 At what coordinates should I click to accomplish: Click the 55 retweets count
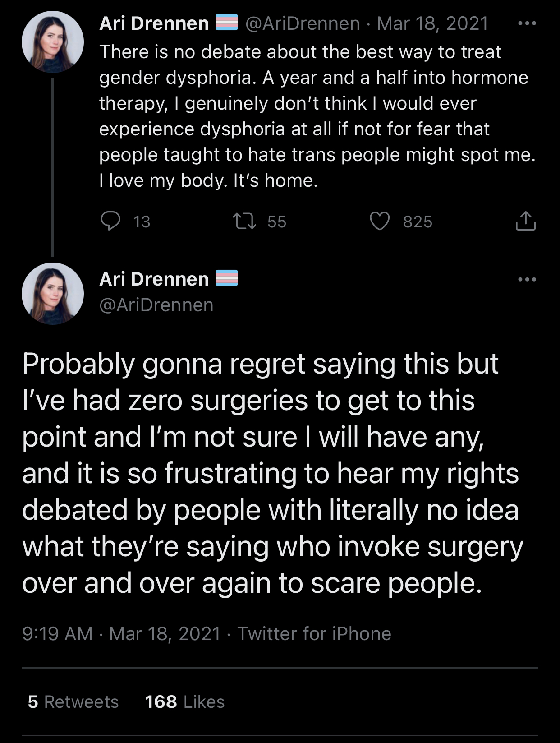click(276, 222)
